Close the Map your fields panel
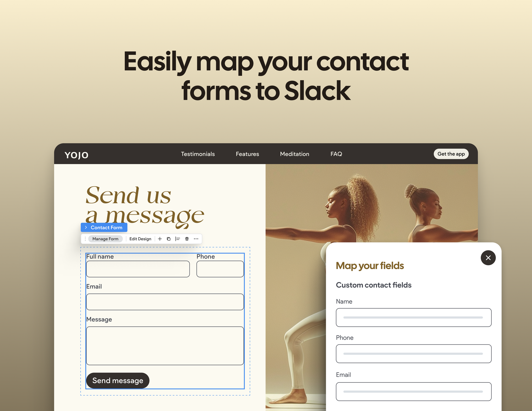The image size is (532, 411). pyautogui.click(x=488, y=257)
